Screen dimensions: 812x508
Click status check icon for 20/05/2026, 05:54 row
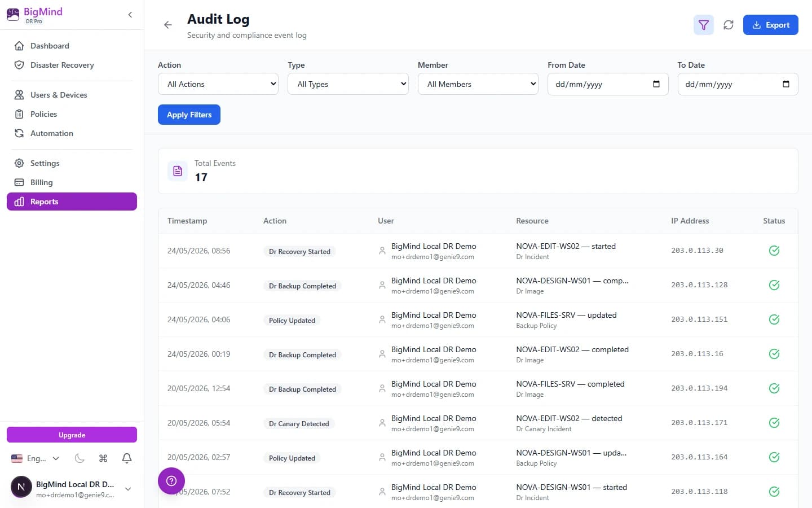pos(774,423)
